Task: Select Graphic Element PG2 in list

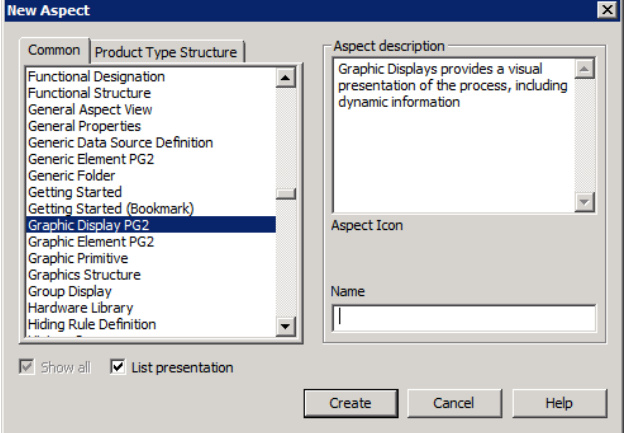Action: tap(91, 242)
